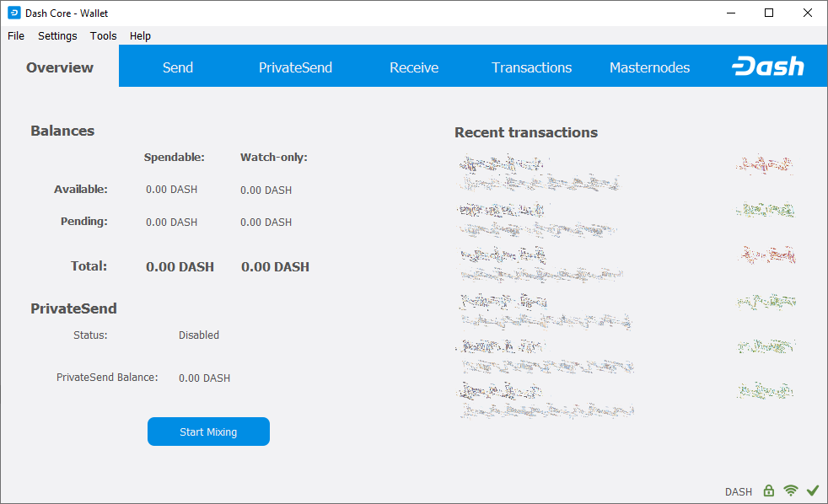Click the wallet lock icon in status bar
This screenshot has height=504, width=828.
769,491
